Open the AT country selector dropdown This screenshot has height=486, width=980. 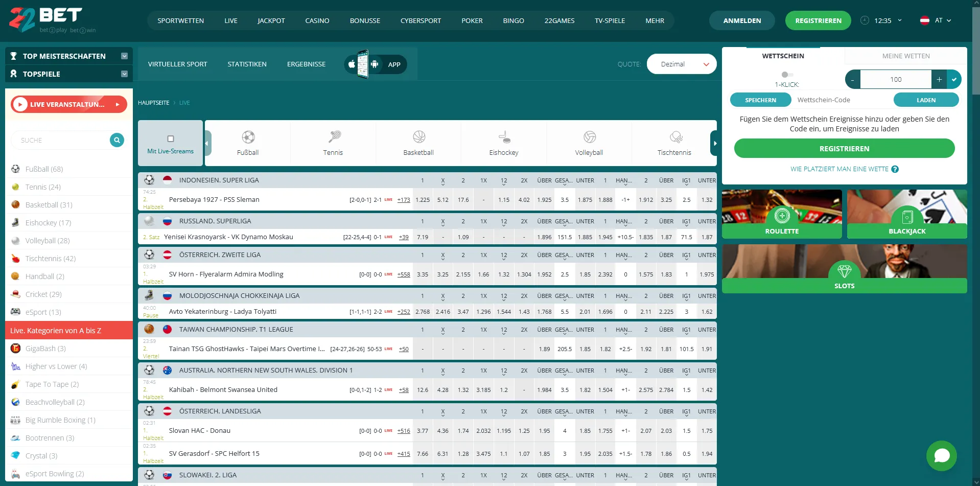[936, 20]
